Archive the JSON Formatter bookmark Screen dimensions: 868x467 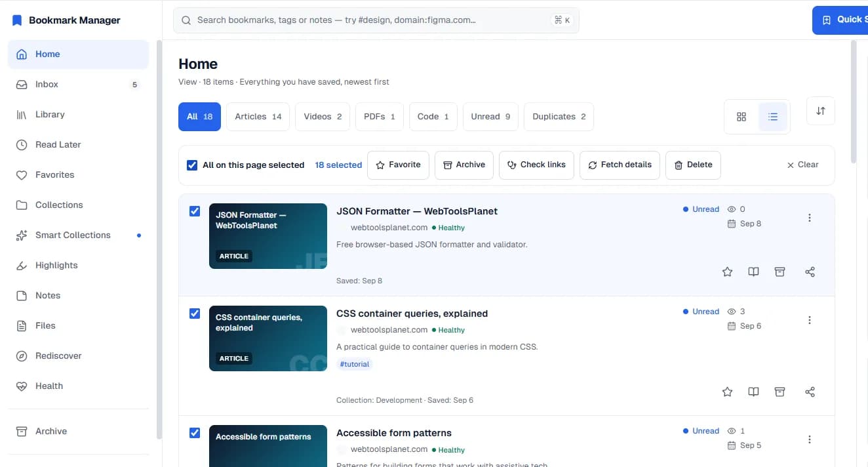tap(779, 272)
